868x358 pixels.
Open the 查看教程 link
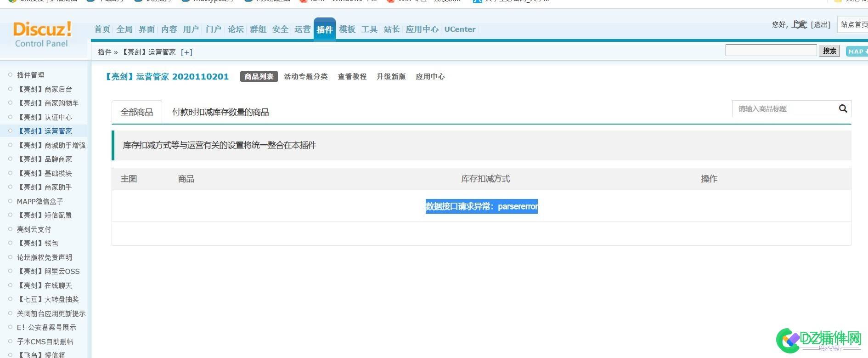pos(352,77)
